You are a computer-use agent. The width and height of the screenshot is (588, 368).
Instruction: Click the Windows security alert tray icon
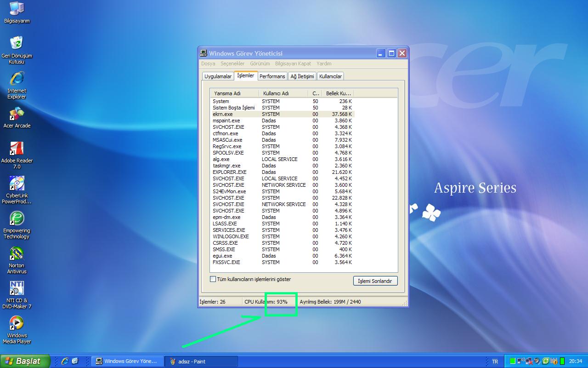tap(554, 361)
